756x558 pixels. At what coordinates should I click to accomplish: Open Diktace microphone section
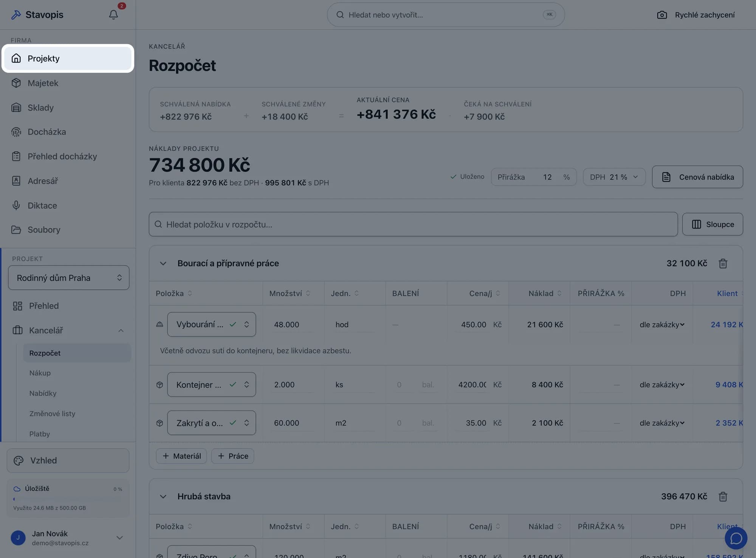(x=68, y=205)
